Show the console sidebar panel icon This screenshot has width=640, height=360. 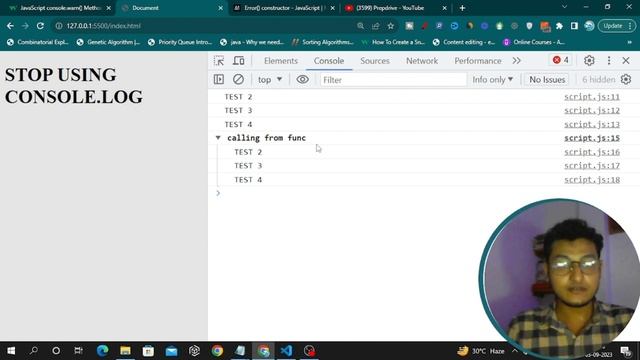tap(219, 79)
